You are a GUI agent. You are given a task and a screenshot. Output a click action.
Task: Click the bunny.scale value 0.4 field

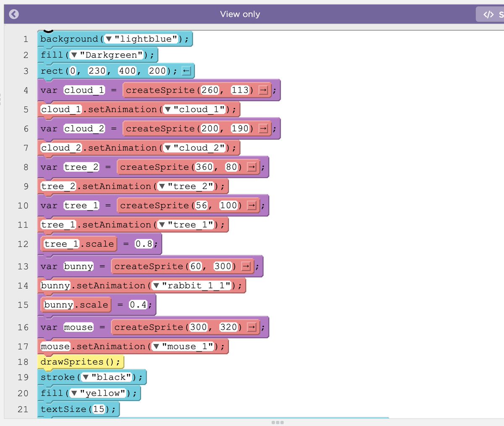pyautogui.click(x=138, y=305)
